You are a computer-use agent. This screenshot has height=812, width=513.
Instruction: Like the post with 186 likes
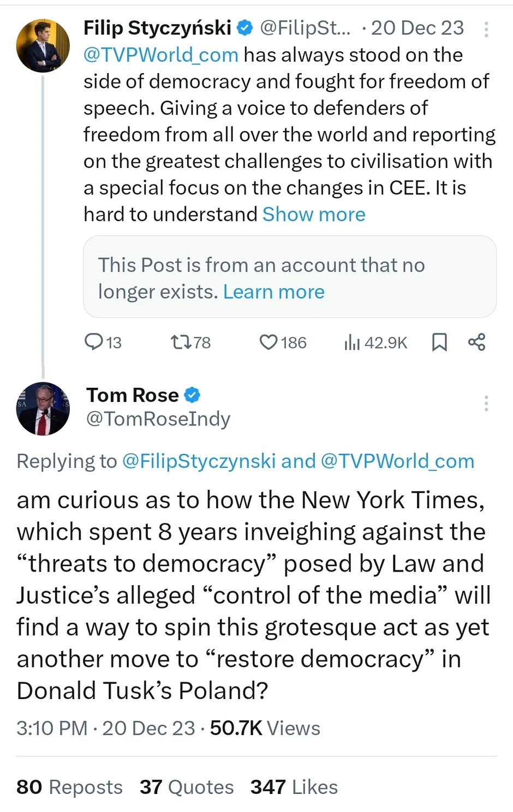coord(269,342)
